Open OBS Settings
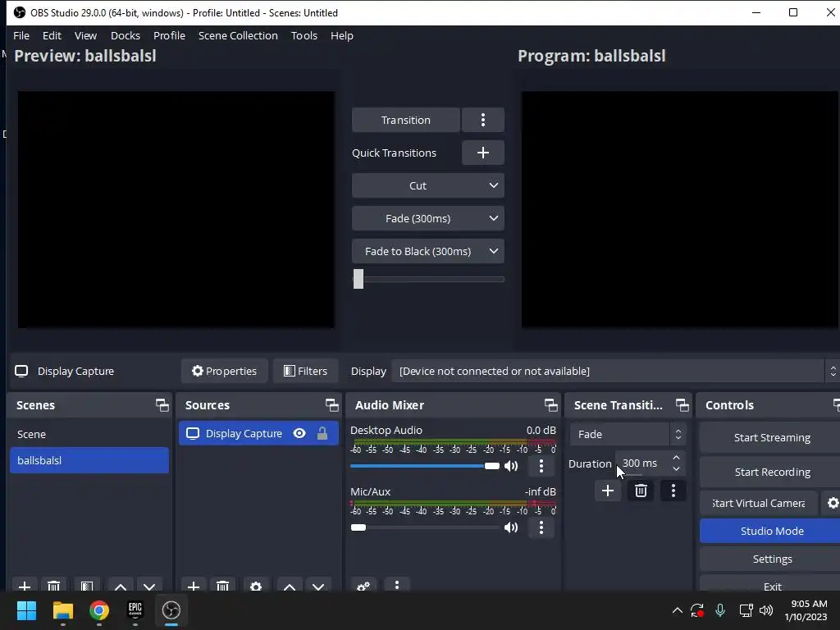Image resolution: width=840 pixels, height=630 pixels. click(x=771, y=559)
